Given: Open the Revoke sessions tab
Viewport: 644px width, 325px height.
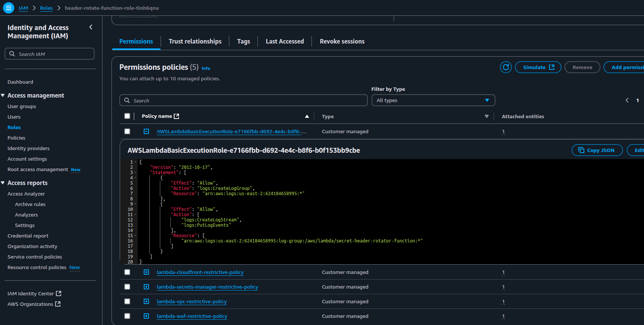Looking at the screenshot, I should (342, 41).
